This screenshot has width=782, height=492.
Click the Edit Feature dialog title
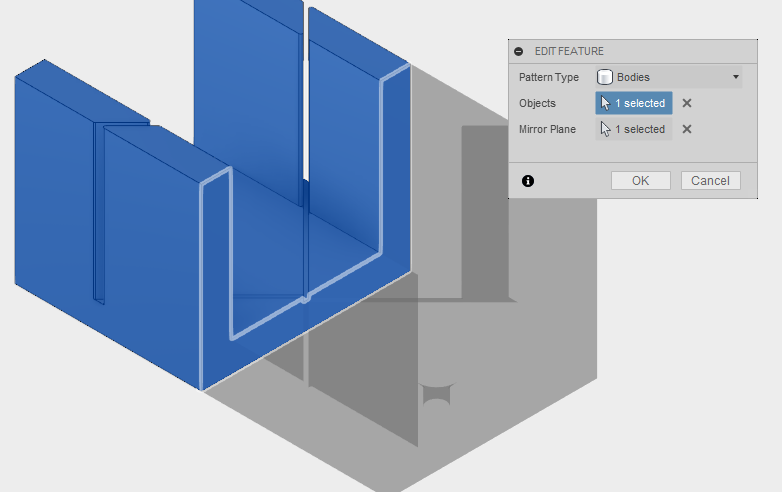pos(569,51)
